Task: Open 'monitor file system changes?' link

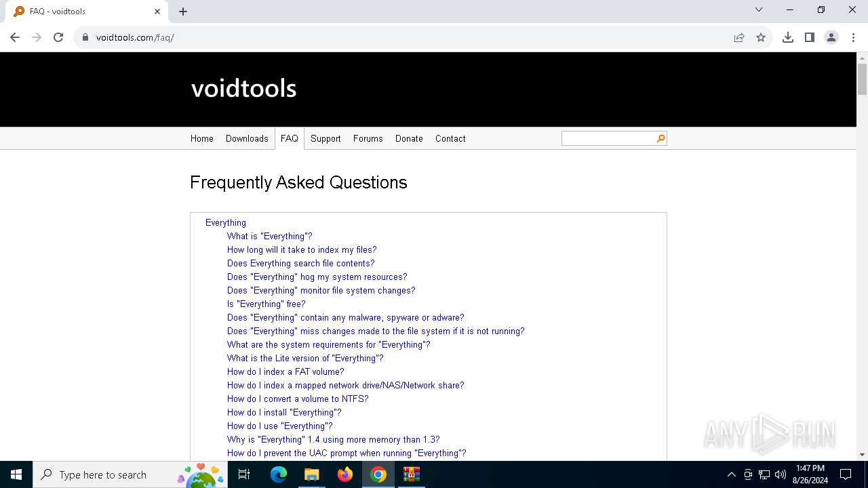Action: point(321,290)
